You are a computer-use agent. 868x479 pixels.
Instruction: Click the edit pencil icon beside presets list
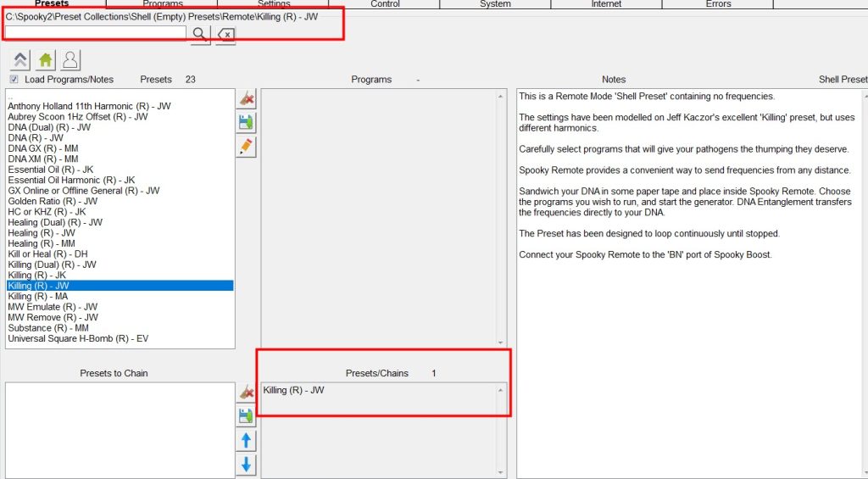coord(246,147)
